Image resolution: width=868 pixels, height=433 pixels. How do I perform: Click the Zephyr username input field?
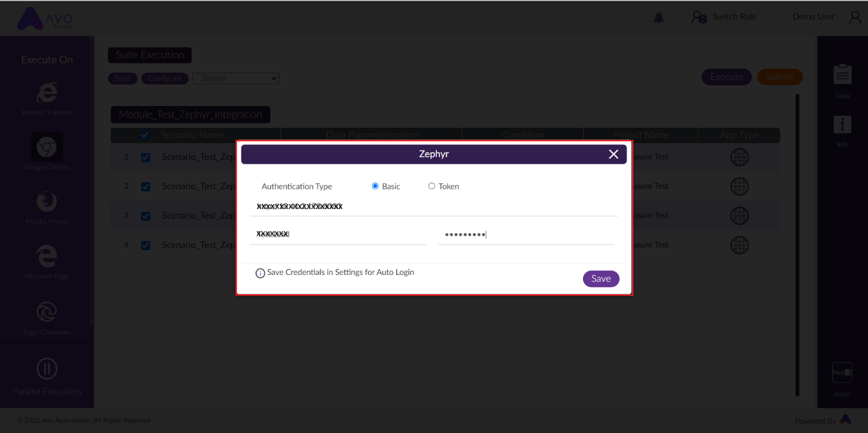point(338,235)
